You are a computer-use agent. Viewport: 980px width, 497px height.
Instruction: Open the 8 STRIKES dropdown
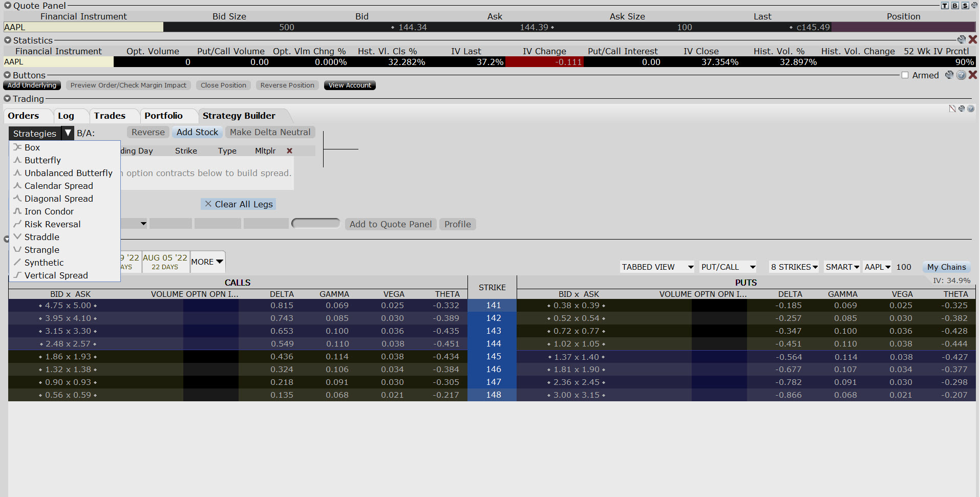click(x=794, y=267)
